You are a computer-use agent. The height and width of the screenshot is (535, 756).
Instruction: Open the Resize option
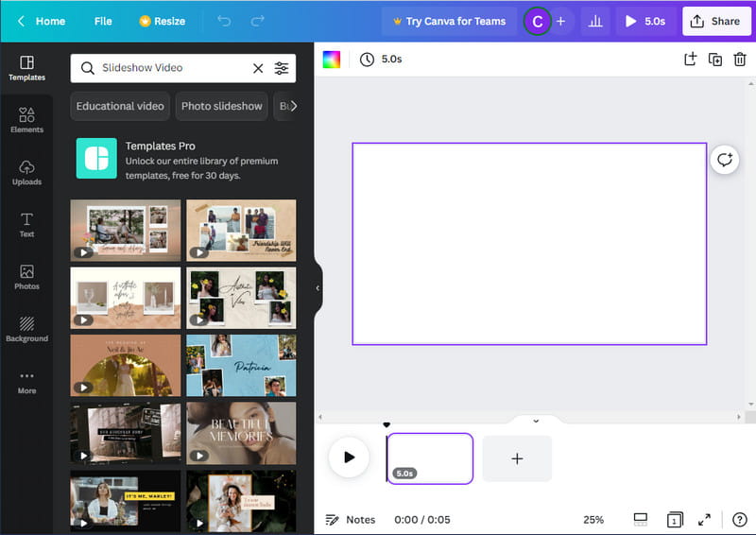163,21
